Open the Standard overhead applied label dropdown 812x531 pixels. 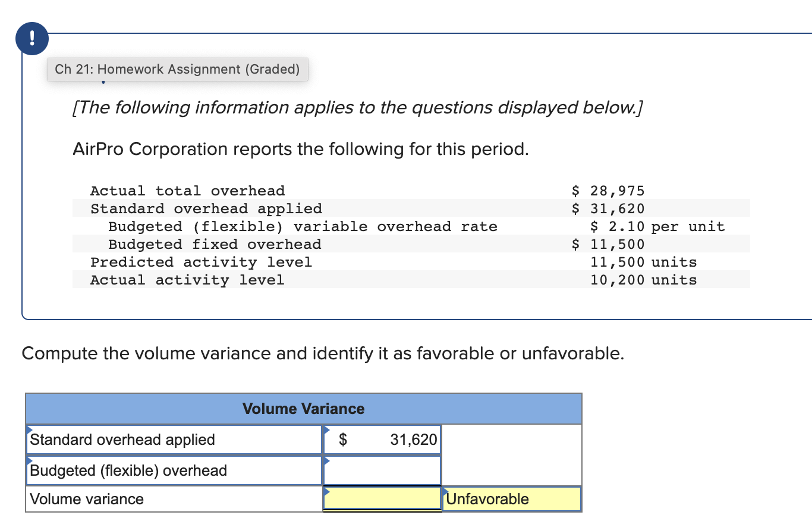pyautogui.click(x=174, y=440)
